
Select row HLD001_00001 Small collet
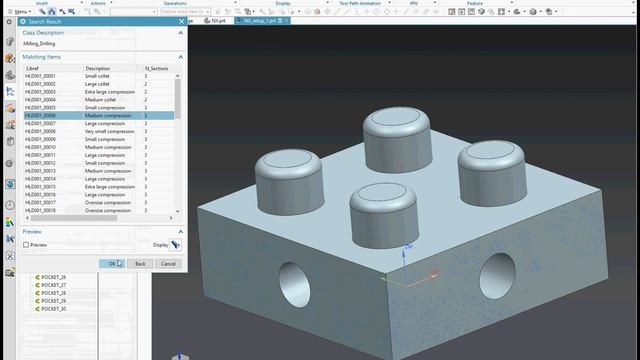[x=99, y=76]
